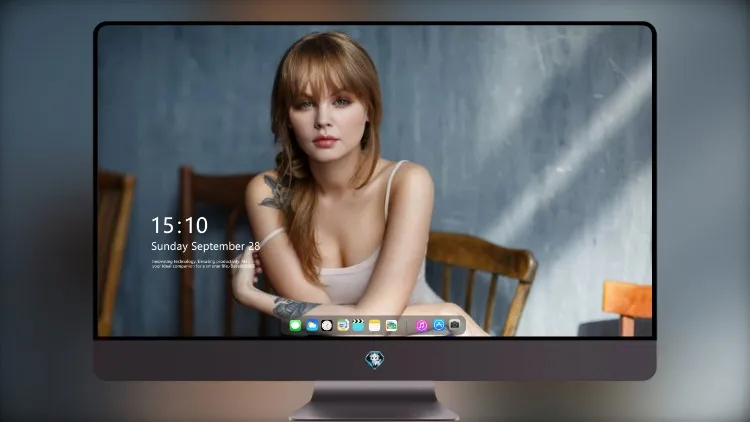This screenshot has height=422, width=750.
Task: Launch the clapperboard video app in dock
Action: tap(358, 325)
